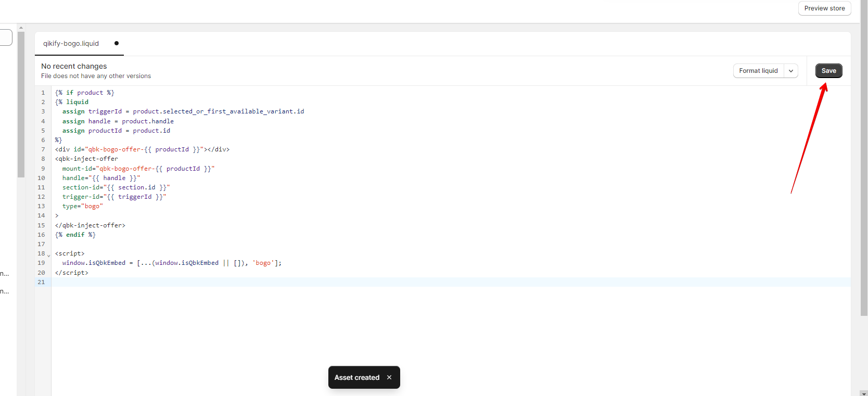Image resolution: width=868 pixels, height=396 pixels.
Task: Click the page scrollbar down arrow
Action: (864, 393)
